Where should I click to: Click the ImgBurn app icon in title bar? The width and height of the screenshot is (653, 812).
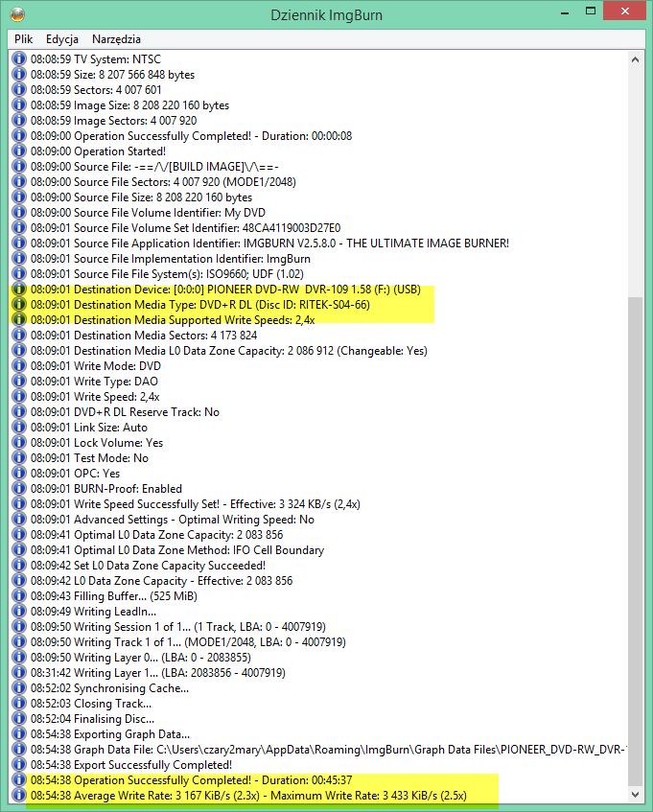(17, 14)
